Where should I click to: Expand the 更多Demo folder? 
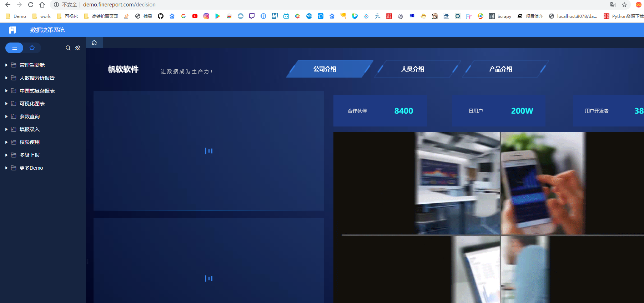coord(6,168)
